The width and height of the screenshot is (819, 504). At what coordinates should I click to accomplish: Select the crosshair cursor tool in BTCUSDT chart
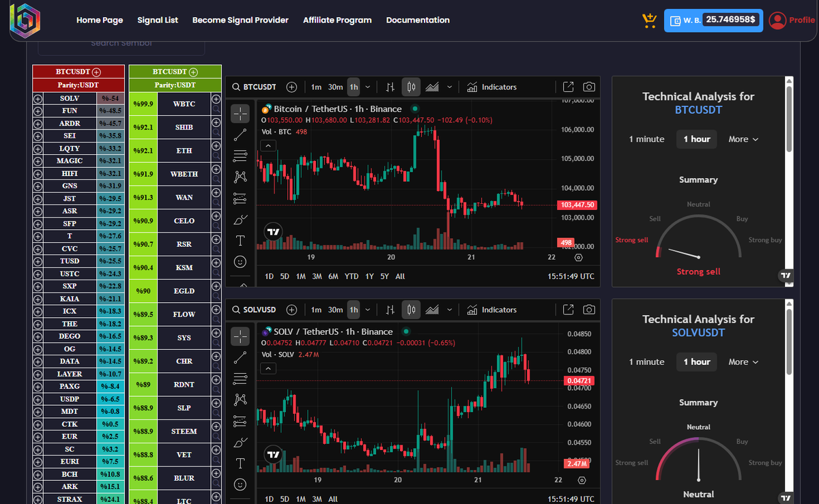pos(240,113)
